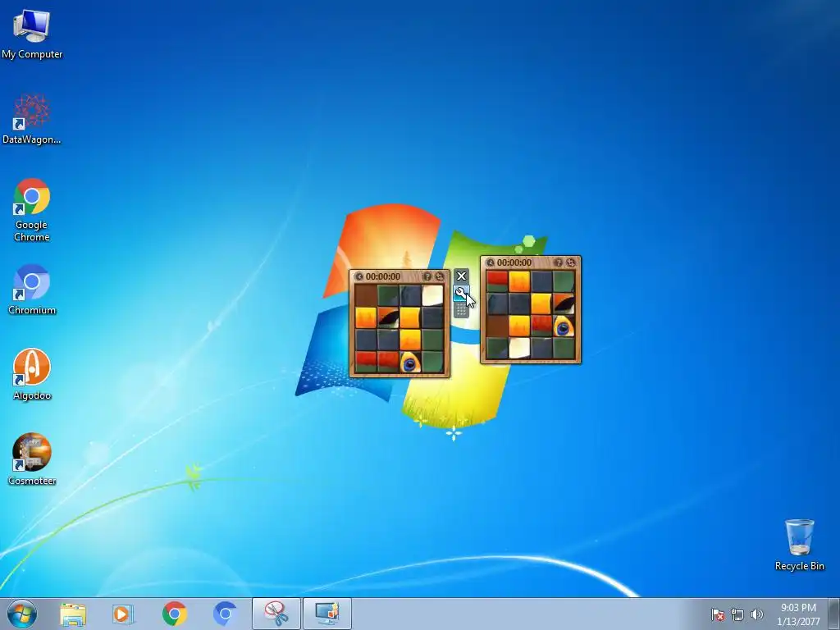Slide the toucan eye tile in right puzzle
This screenshot has height=630, width=840.
click(564, 326)
